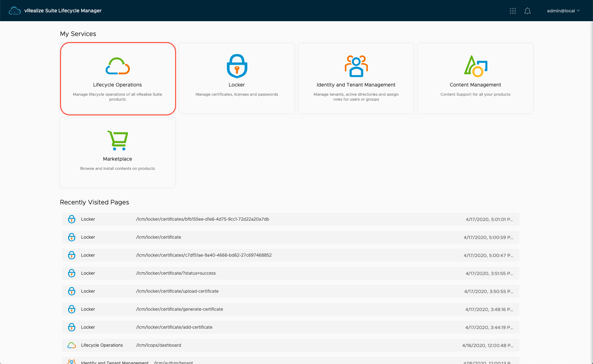Click the Content Management shapes icon

pyautogui.click(x=475, y=66)
